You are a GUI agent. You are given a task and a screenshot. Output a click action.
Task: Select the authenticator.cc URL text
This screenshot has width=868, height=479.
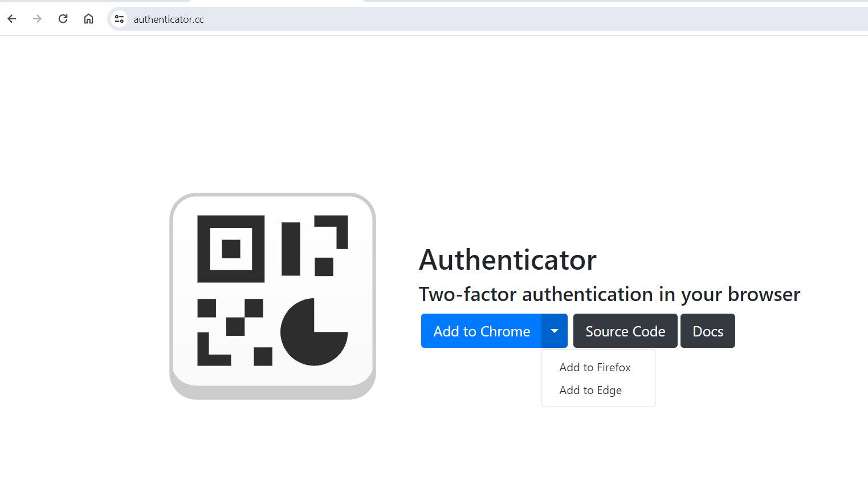click(169, 19)
